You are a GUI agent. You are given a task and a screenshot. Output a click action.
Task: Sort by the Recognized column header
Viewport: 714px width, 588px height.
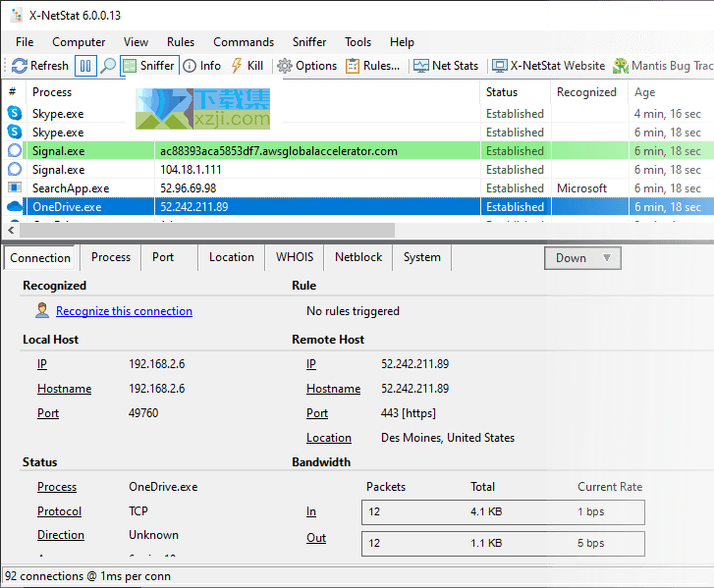pyautogui.click(x=589, y=92)
